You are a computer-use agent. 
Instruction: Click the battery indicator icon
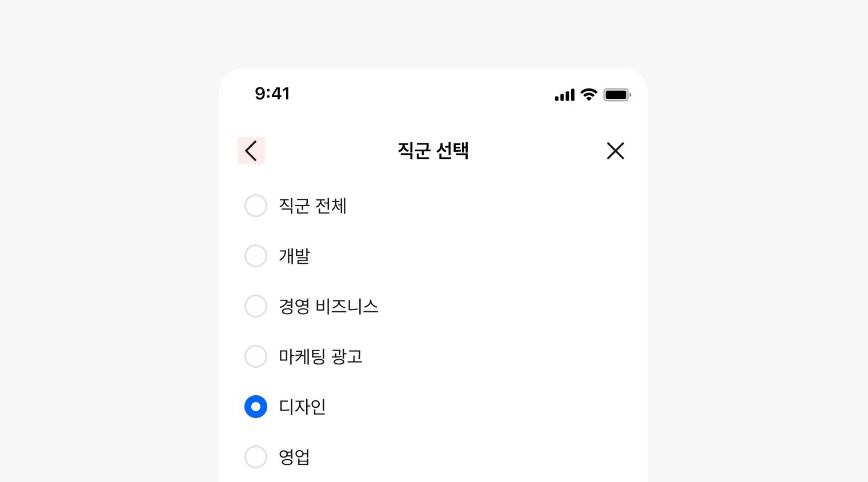coord(617,95)
